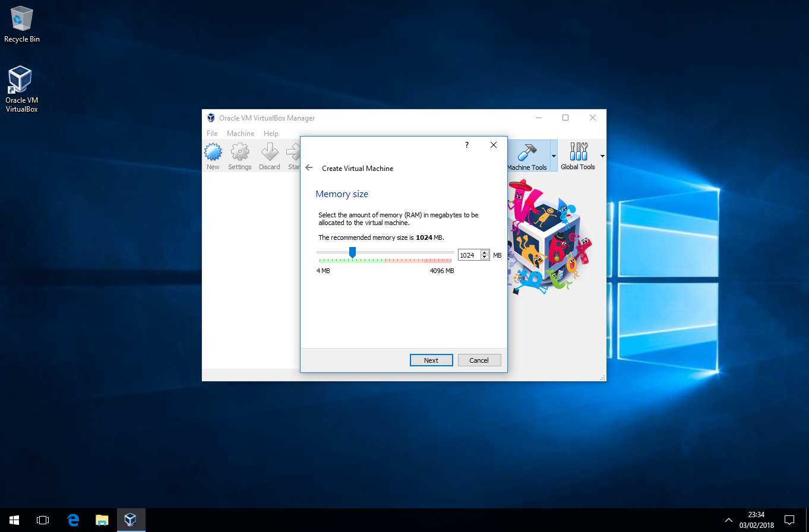This screenshot has width=809, height=532.
Task: Expand the Machine Tools dropdown arrow
Action: click(554, 156)
